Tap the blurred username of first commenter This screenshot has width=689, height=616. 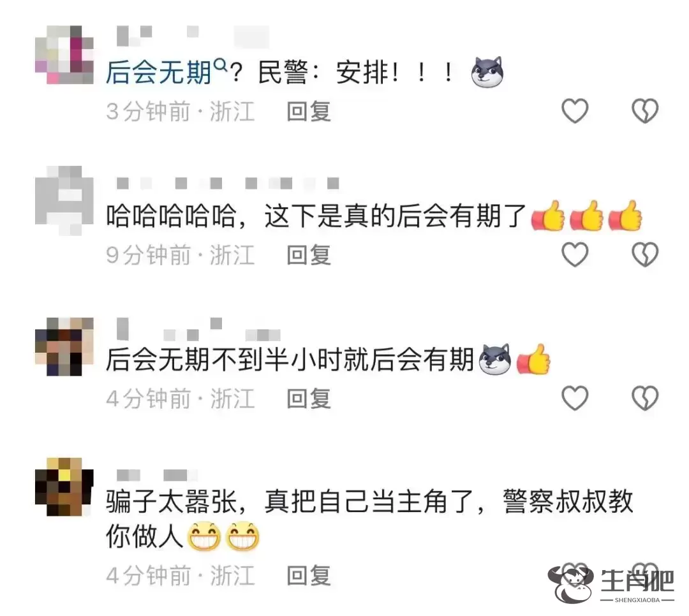coord(193,36)
